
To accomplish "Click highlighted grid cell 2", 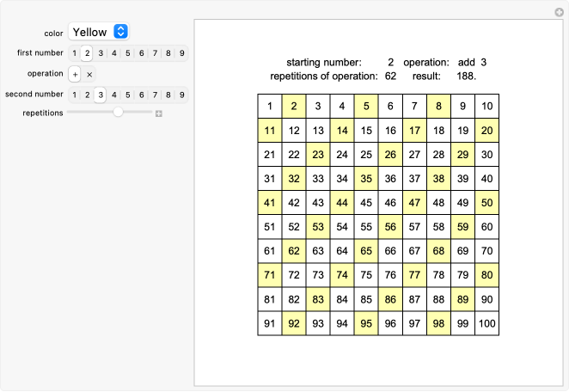I will (294, 106).
